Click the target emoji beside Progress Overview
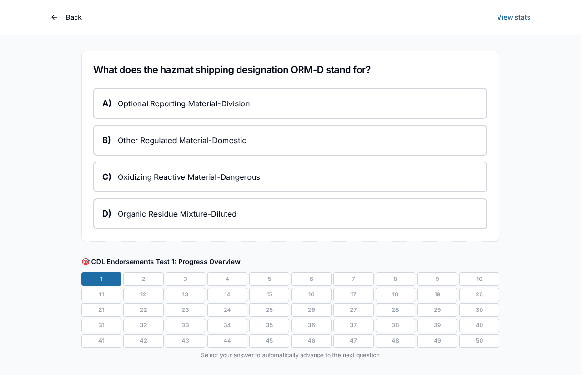 pyautogui.click(x=85, y=262)
